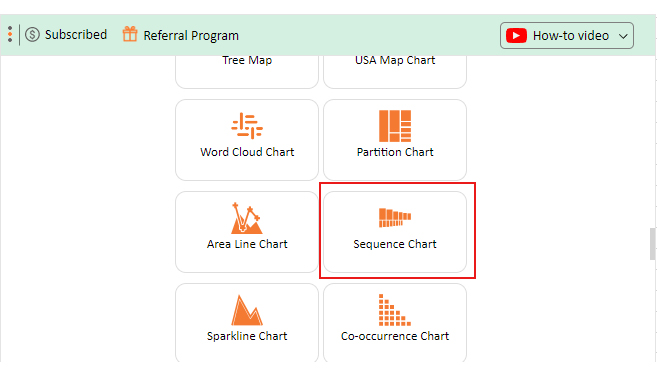Screen dimensions: 657x376
Task: Select the Sequence Chart icon
Action: tap(395, 218)
